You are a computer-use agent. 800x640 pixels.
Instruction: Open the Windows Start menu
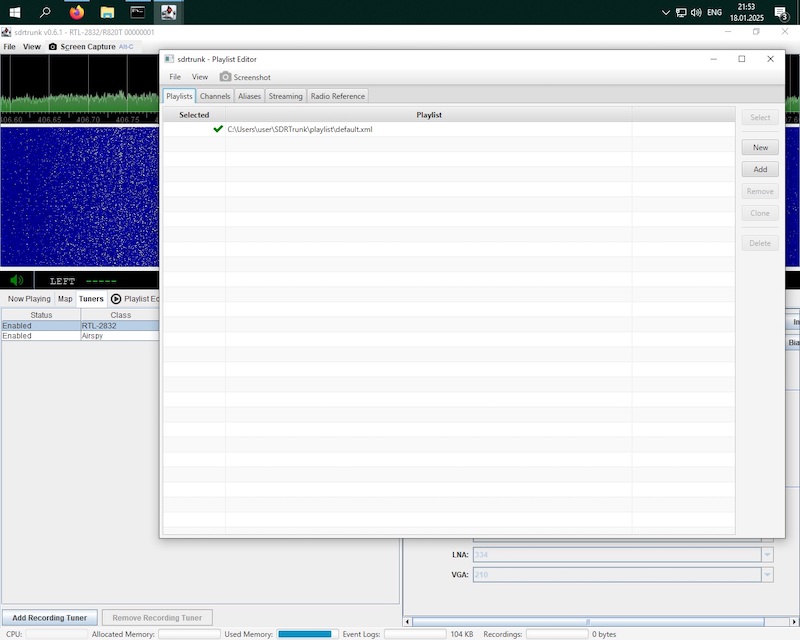click(15, 12)
